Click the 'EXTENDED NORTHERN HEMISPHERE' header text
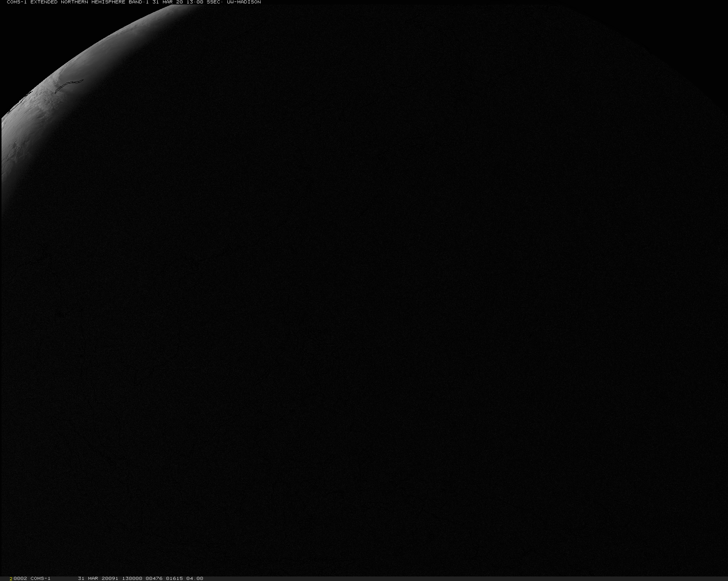 click(x=78, y=2)
